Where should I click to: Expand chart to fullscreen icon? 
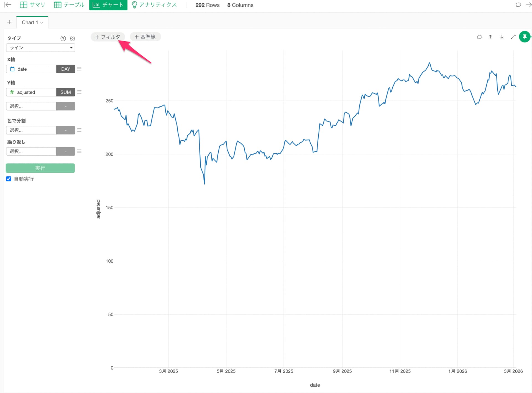513,37
